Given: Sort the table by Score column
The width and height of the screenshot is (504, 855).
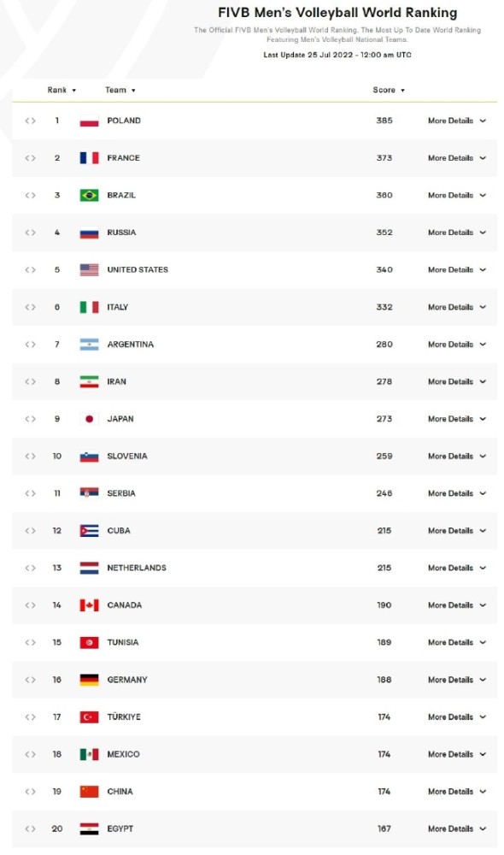Looking at the screenshot, I should tap(389, 91).
